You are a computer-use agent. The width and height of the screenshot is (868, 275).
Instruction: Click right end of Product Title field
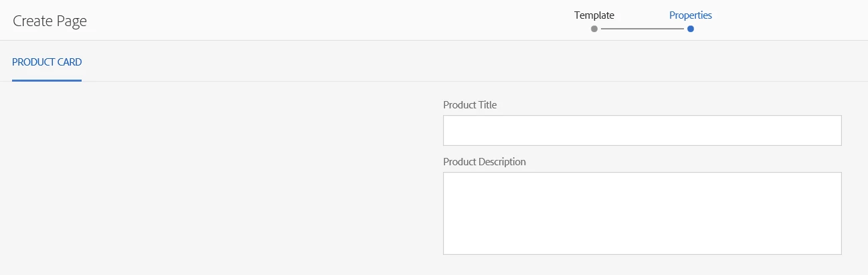(833, 130)
